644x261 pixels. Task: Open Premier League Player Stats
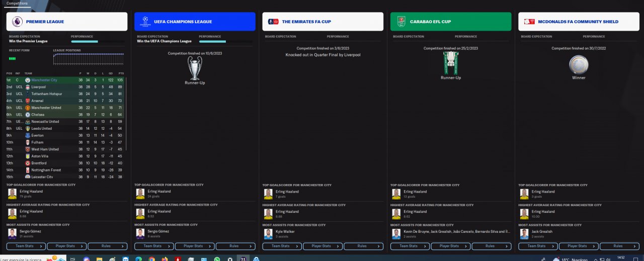[67, 246]
